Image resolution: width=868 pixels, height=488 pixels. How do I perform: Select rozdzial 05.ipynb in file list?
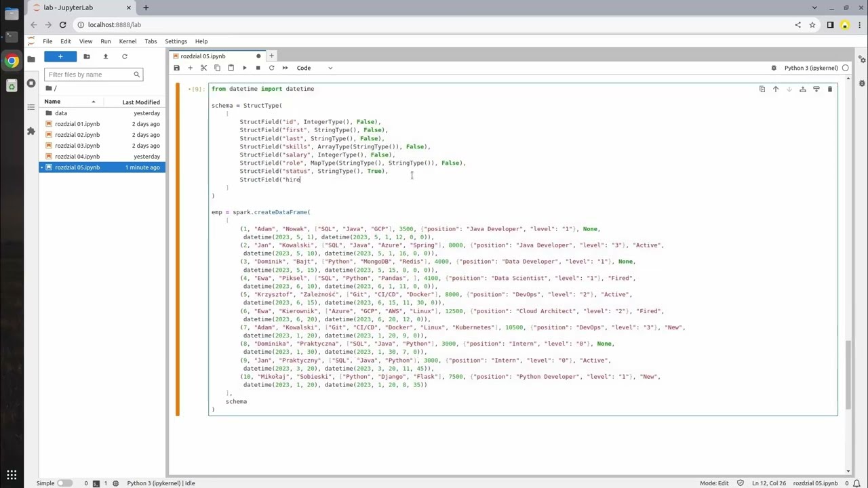coord(102,167)
